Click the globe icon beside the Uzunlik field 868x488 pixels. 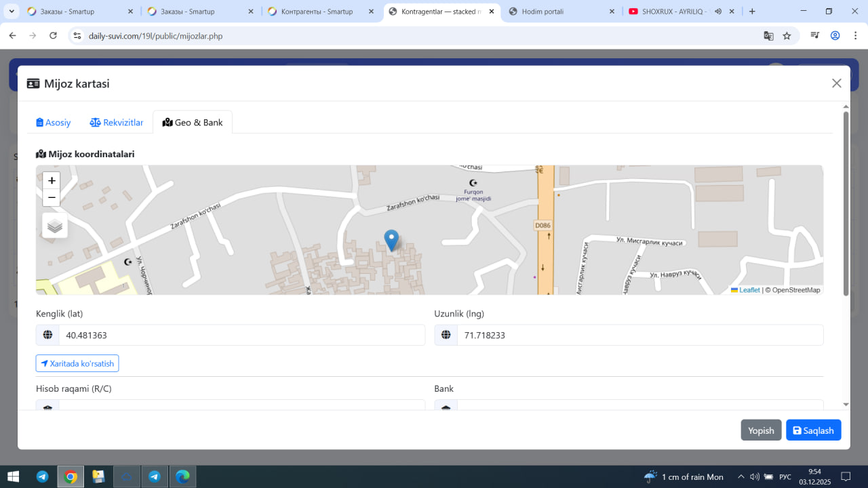click(446, 335)
